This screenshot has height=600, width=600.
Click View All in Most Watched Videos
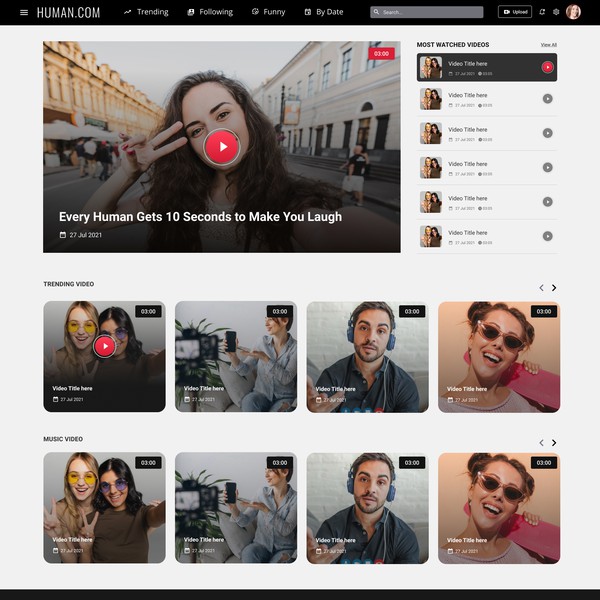548,45
